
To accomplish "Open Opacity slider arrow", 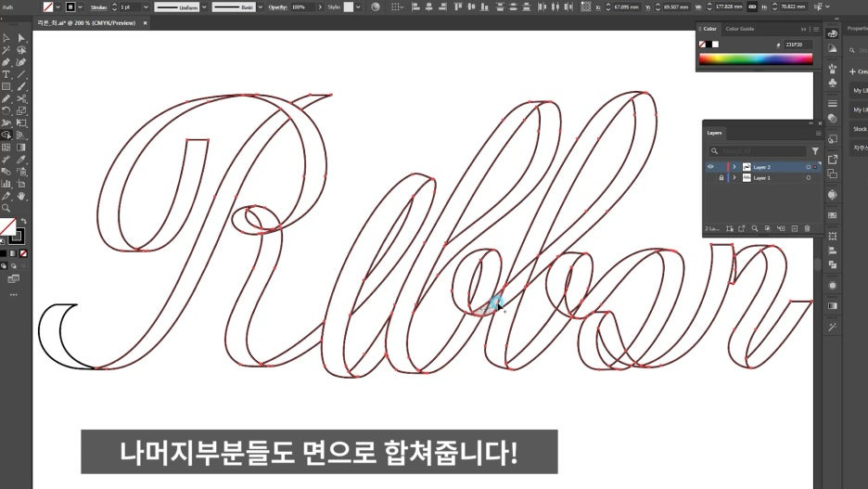I will coord(320,7).
